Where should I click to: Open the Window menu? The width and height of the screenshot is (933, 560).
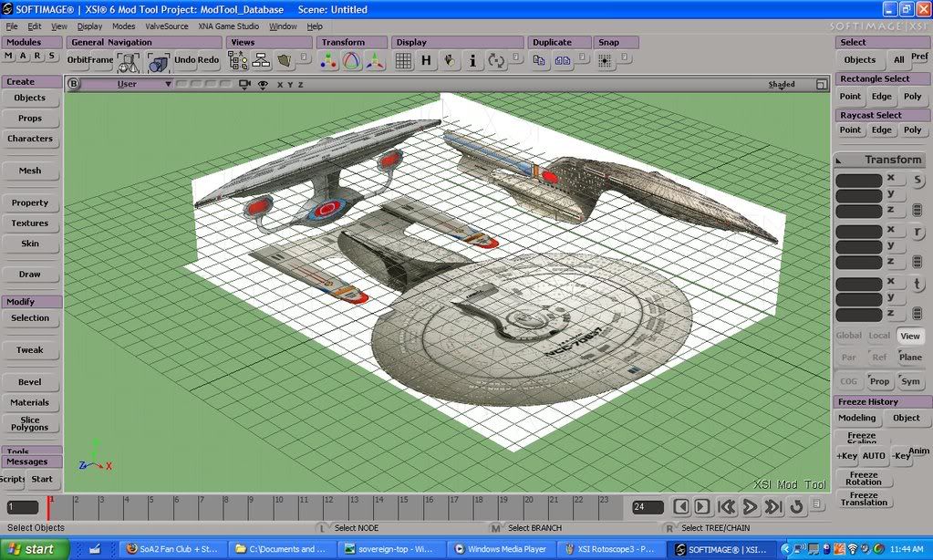click(x=283, y=26)
